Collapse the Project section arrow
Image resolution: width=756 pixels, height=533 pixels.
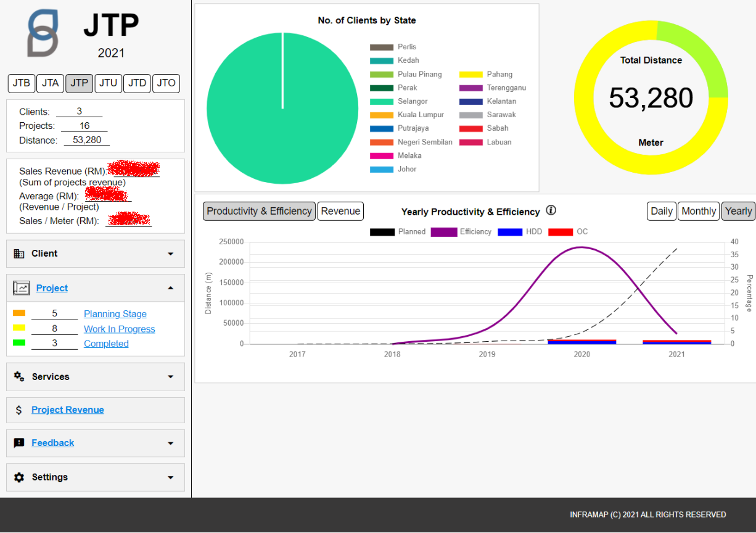[171, 288]
